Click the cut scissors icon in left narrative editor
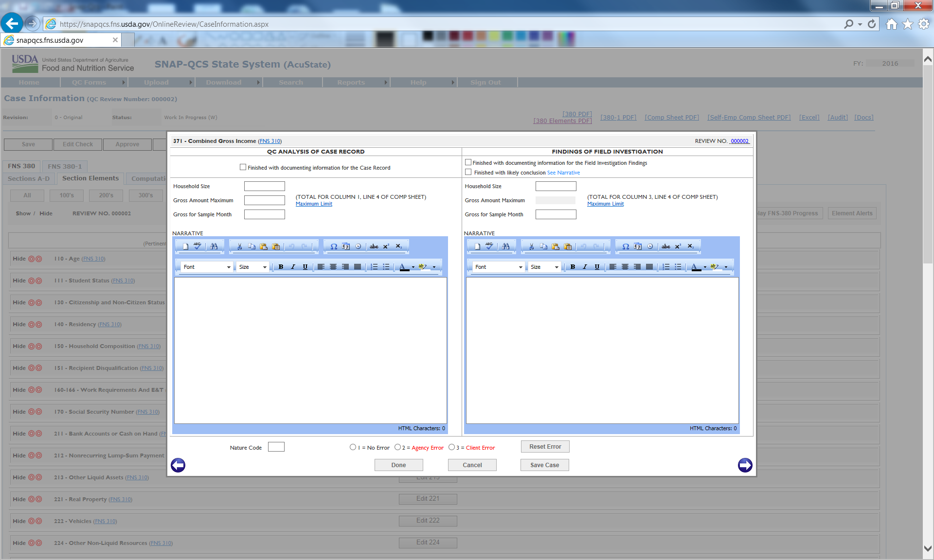Viewport: 934px width, 560px height. [x=239, y=246]
